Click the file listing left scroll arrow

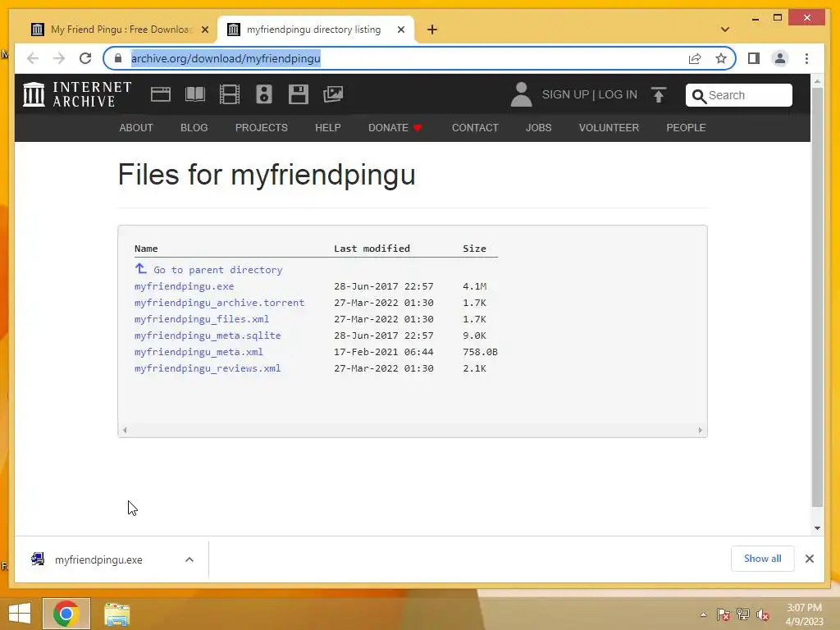click(x=125, y=430)
